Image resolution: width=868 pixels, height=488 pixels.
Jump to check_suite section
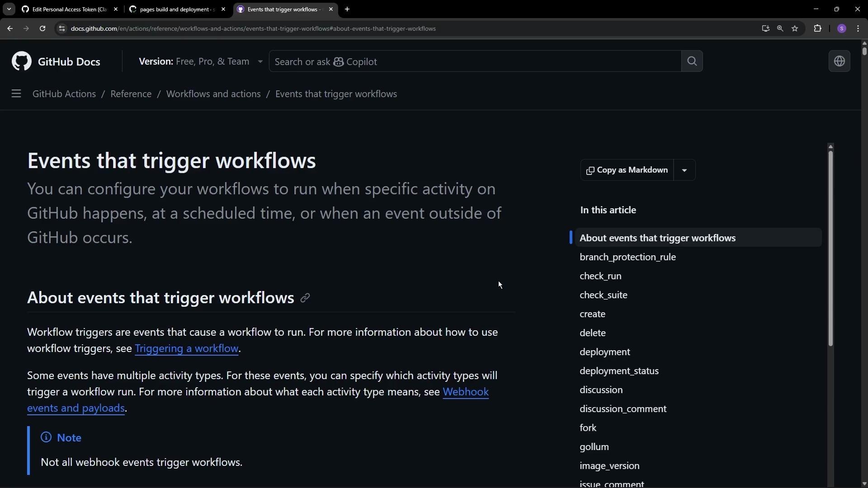click(604, 295)
